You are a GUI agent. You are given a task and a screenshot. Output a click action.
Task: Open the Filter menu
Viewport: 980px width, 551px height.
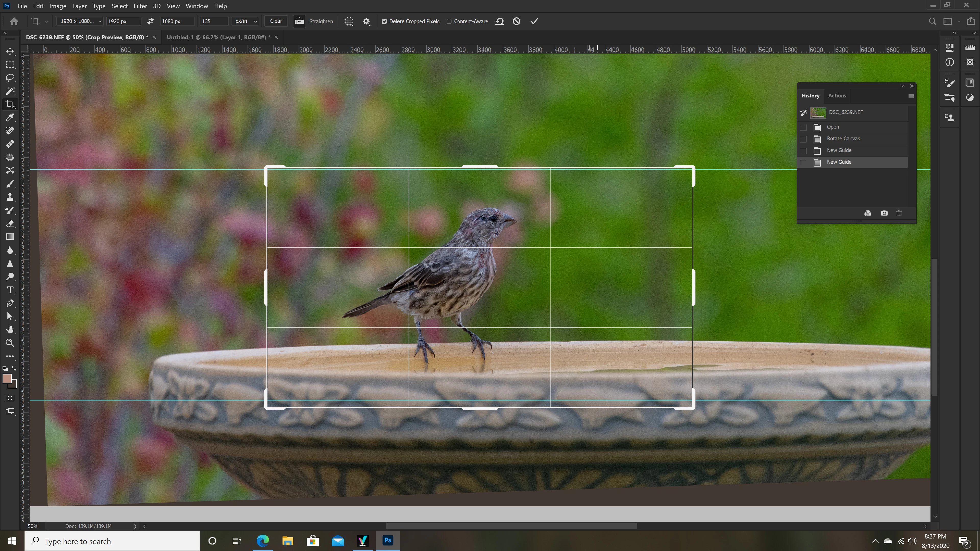coord(140,6)
